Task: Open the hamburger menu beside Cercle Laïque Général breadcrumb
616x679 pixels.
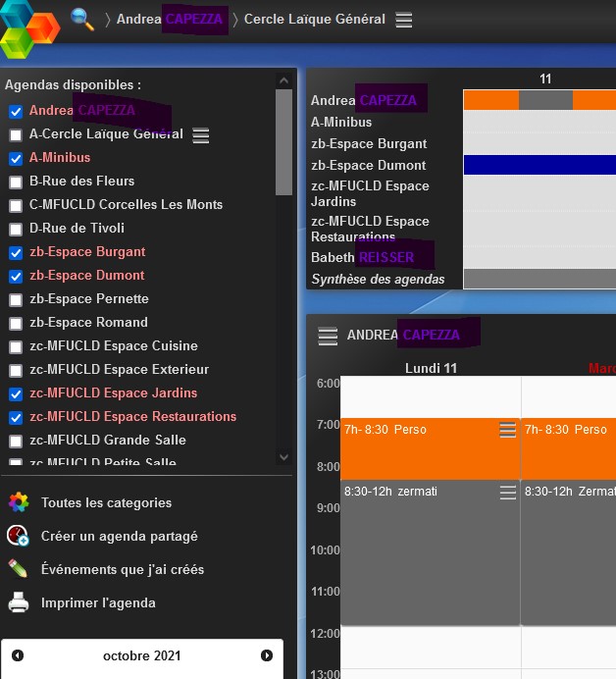Action: coord(404,20)
